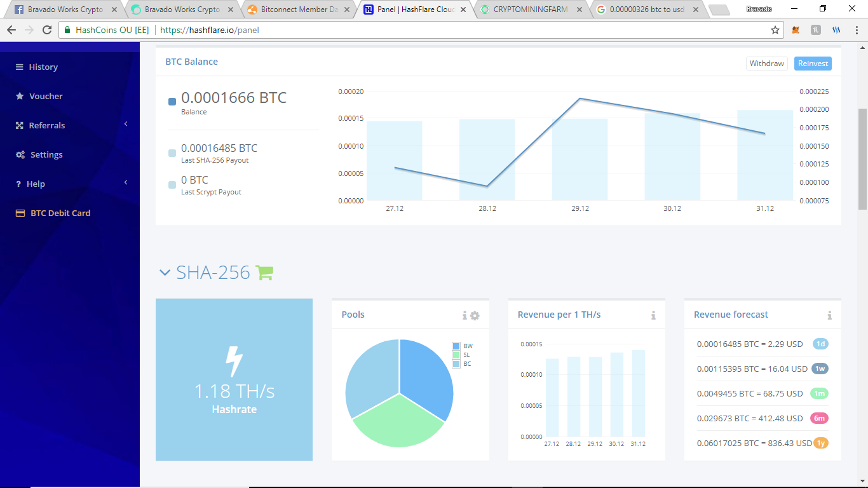Screen dimensions: 868x488
Task: Close the Google btc to usd tab
Action: pos(696,10)
